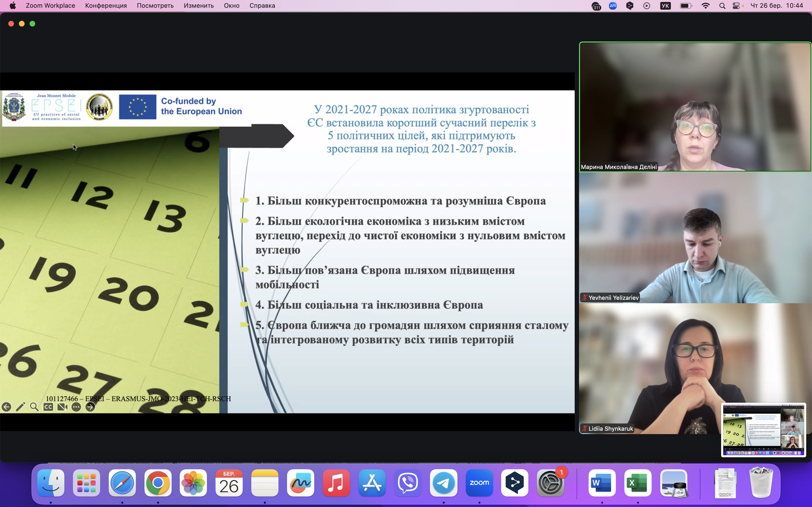
Task: Select the pen annotation tool
Action: [x=21, y=407]
